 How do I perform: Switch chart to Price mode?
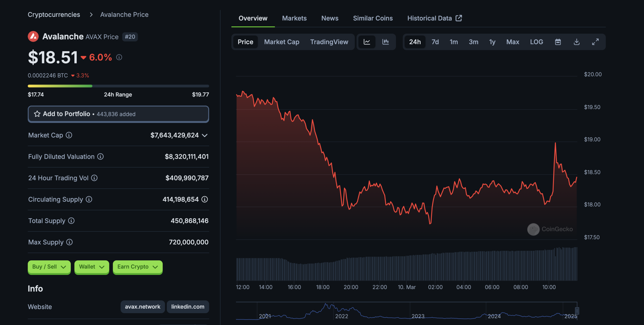point(246,42)
